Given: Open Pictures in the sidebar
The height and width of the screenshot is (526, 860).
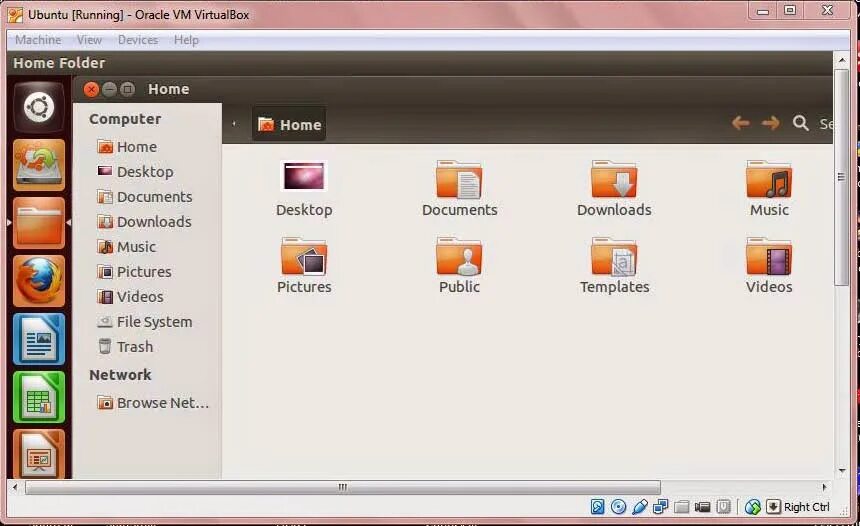Looking at the screenshot, I should click(x=134, y=272).
